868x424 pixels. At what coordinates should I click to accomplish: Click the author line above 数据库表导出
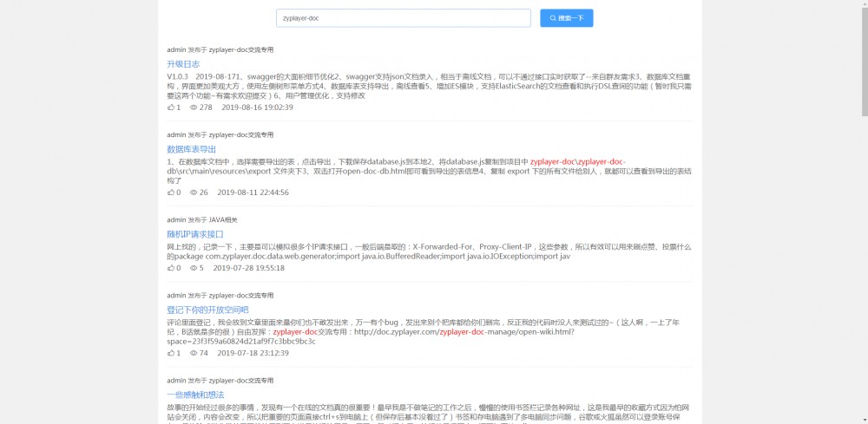tap(220, 135)
